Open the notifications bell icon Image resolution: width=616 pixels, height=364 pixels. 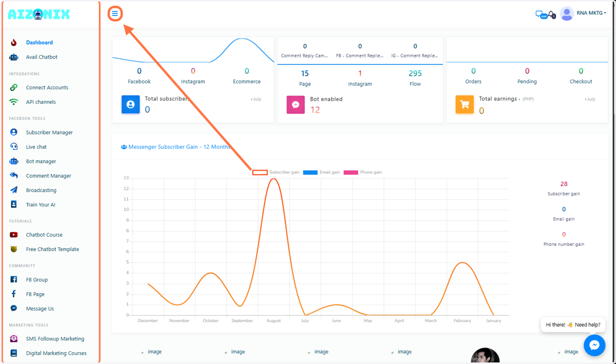[551, 14]
